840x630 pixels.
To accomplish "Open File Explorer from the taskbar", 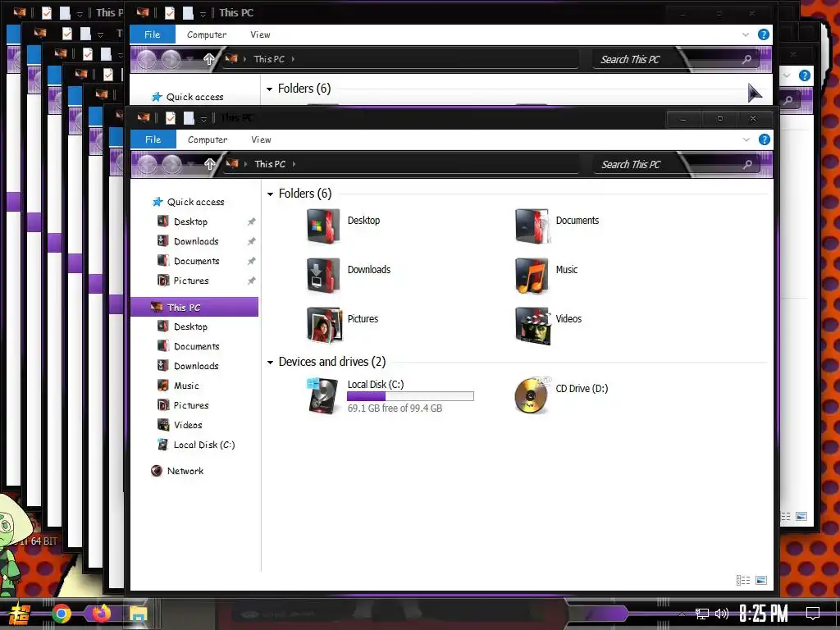I will tap(138, 614).
